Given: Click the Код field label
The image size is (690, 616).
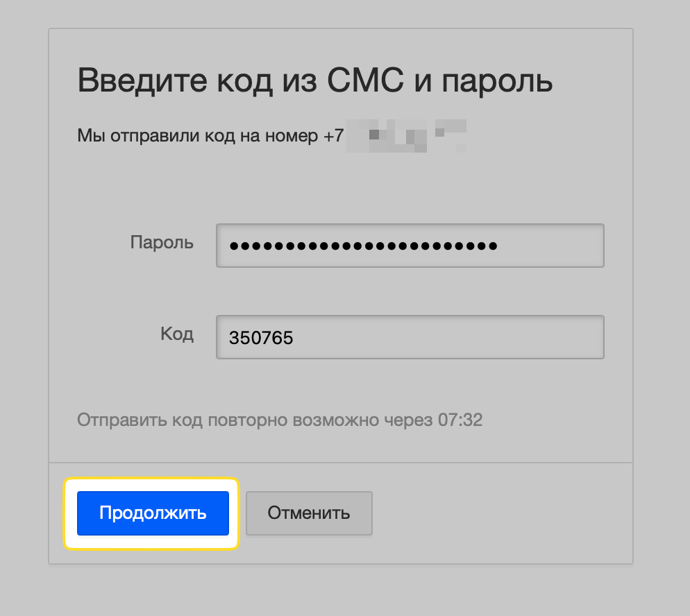Looking at the screenshot, I should pos(177,334).
